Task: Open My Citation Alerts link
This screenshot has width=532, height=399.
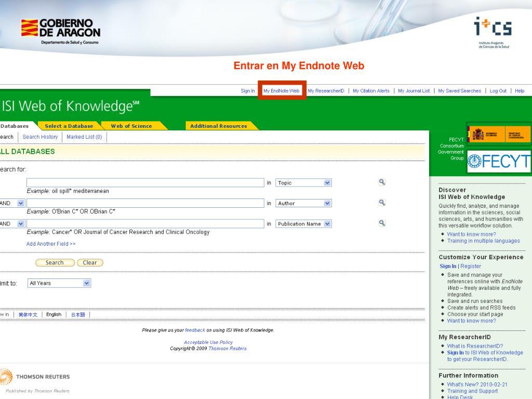Action: click(x=371, y=90)
